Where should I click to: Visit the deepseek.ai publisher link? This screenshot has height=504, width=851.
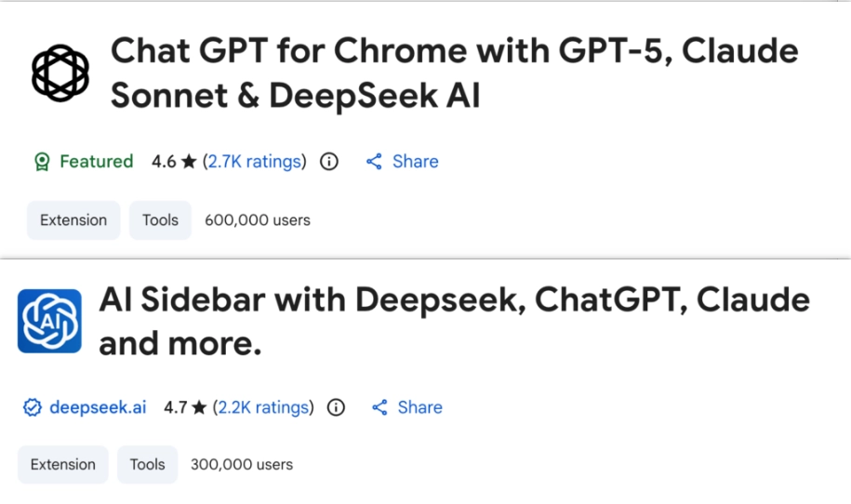pos(98,407)
